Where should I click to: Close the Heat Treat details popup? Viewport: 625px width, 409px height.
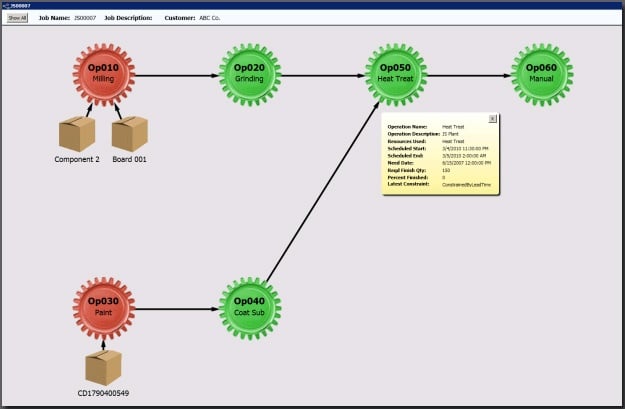tap(492, 119)
